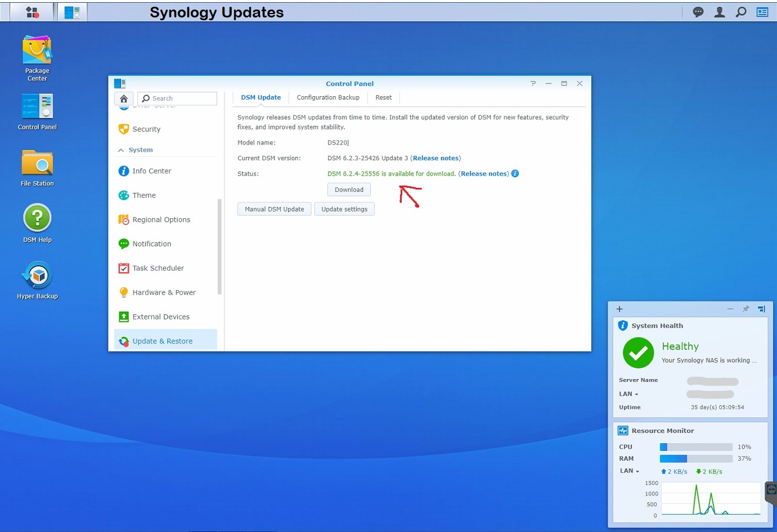Open Update settings button
The height and width of the screenshot is (532, 777).
coord(344,209)
